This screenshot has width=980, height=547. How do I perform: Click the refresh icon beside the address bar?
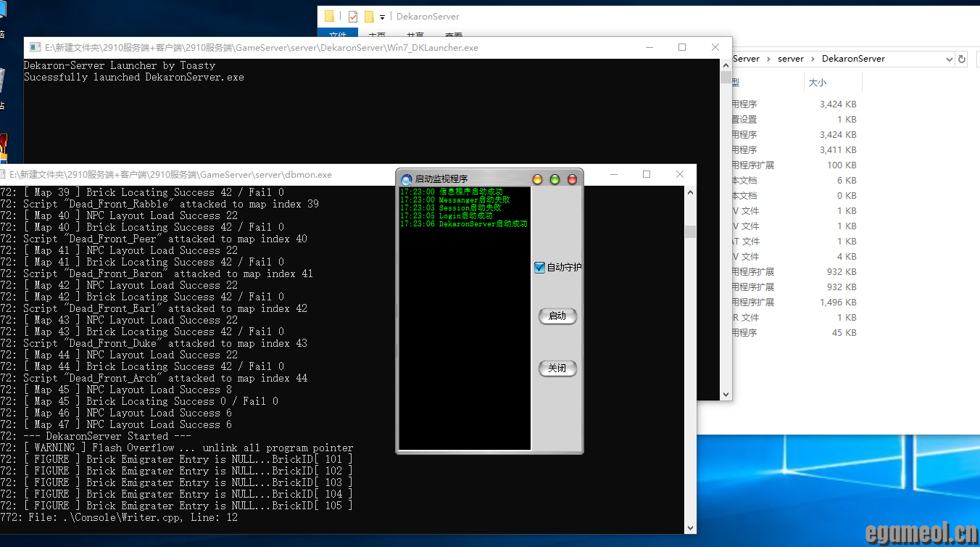962,59
